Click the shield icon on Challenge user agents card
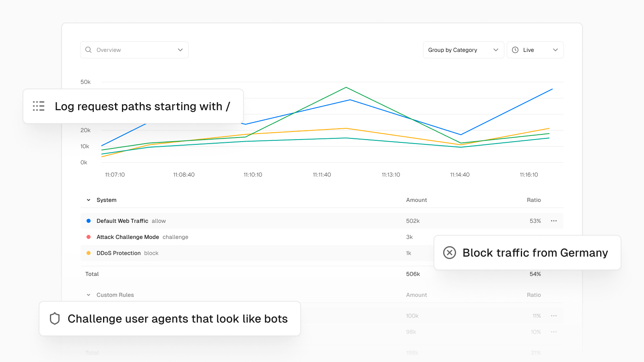Screen dimensions: 644x362 (x=55, y=319)
